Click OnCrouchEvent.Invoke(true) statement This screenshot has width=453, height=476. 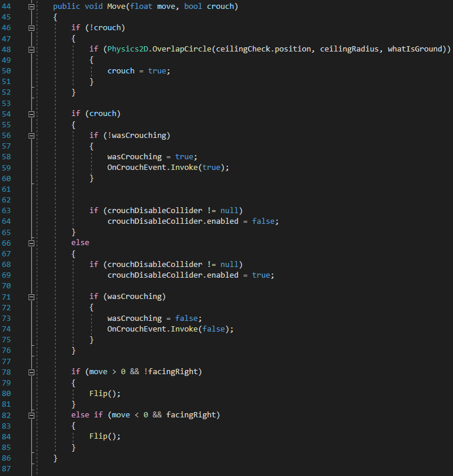[x=168, y=168]
